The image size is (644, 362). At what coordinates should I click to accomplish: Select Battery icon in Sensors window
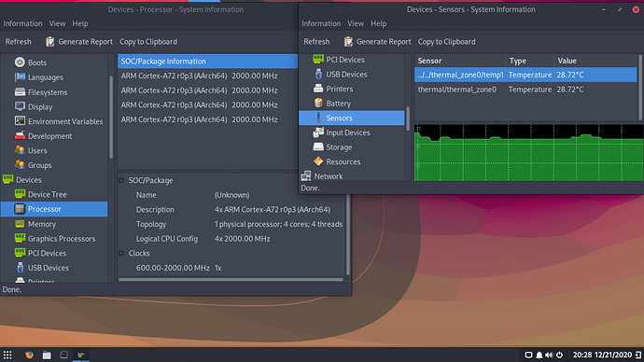coord(318,103)
